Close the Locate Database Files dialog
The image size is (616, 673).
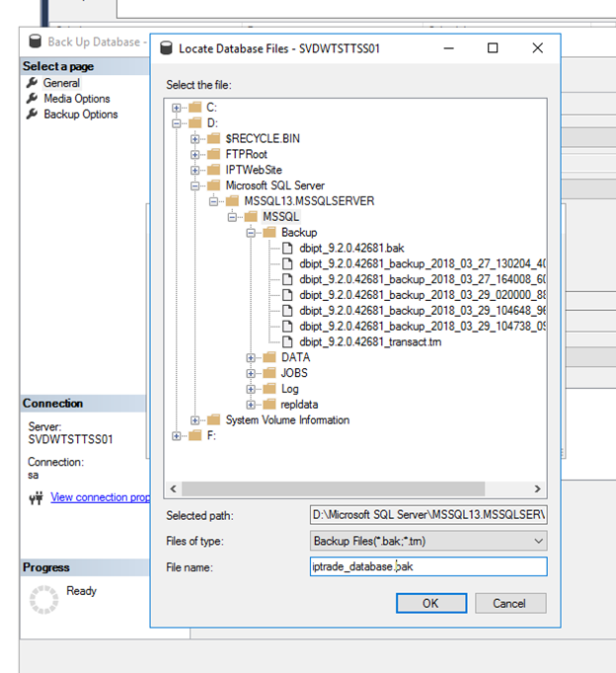537,48
